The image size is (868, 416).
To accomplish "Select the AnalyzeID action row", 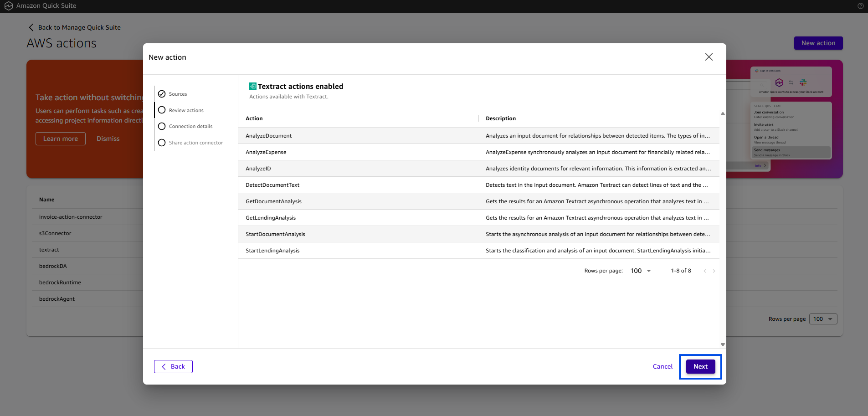I will pos(478,169).
